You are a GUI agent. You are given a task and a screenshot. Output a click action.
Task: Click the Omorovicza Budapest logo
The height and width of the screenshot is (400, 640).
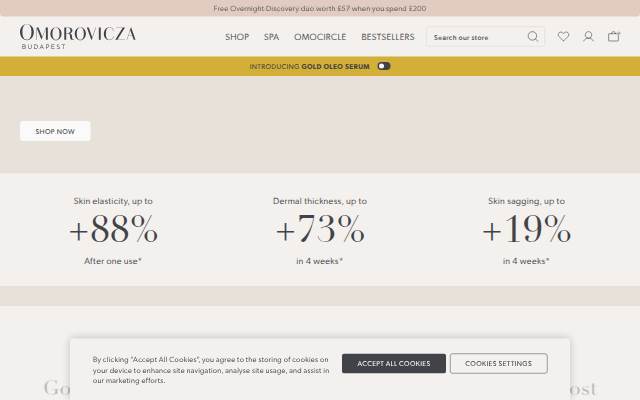tap(78, 37)
